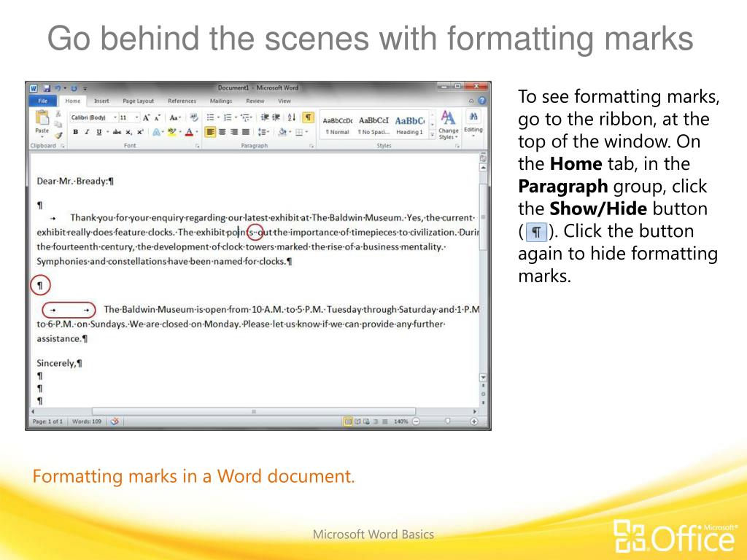Image resolution: width=747 pixels, height=560 pixels.
Task: Toggle Italic formatting
Action: 88,132
